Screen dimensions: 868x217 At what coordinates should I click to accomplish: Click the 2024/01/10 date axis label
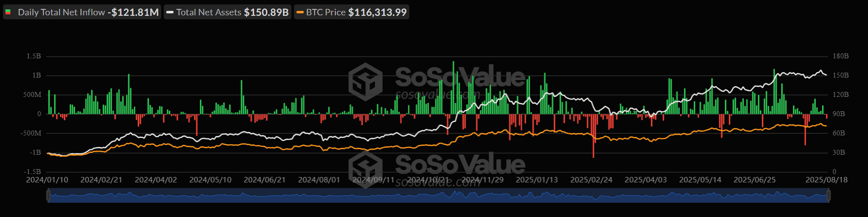pyautogui.click(x=47, y=180)
